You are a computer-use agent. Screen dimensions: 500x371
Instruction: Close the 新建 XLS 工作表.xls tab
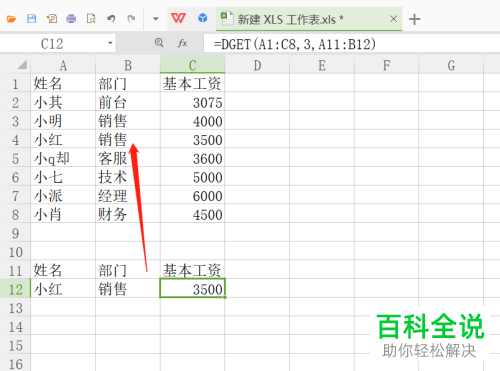393,19
